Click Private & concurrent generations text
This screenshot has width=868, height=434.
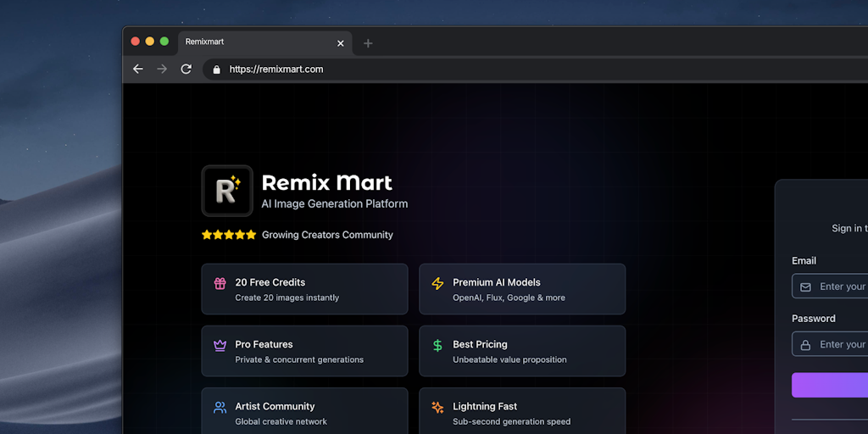pos(299,359)
